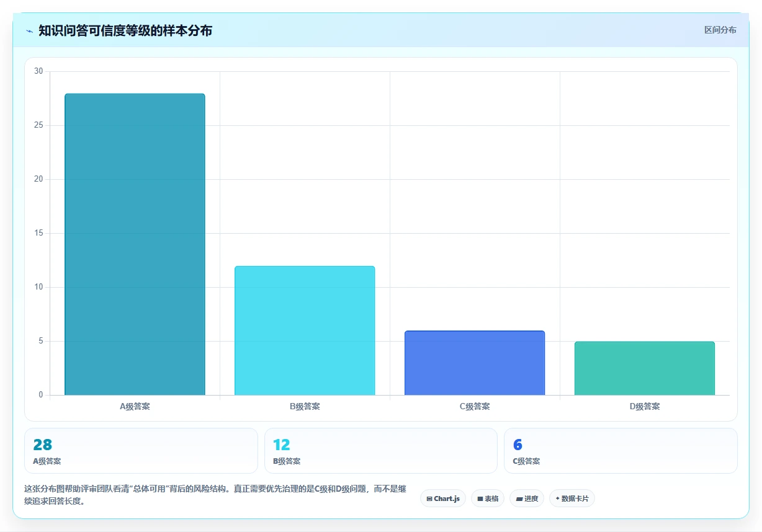Select the C级答案 x-axis label
The height and width of the screenshot is (532, 762).
475,407
